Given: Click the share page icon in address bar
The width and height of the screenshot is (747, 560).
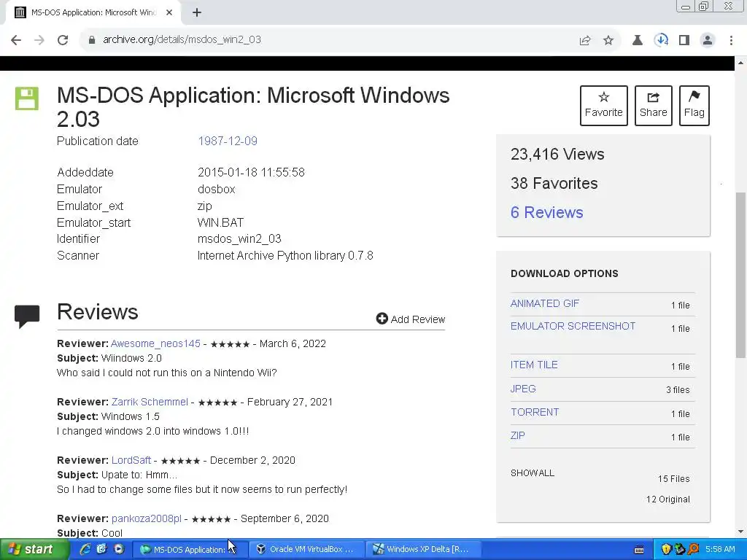Looking at the screenshot, I should (x=585, y=41).
